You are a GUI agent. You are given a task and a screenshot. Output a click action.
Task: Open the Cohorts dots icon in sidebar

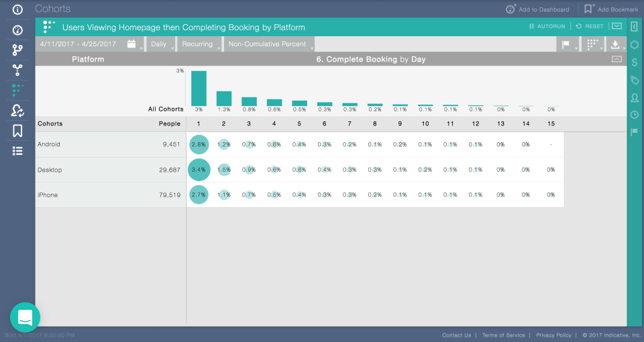tap(17, 90)
